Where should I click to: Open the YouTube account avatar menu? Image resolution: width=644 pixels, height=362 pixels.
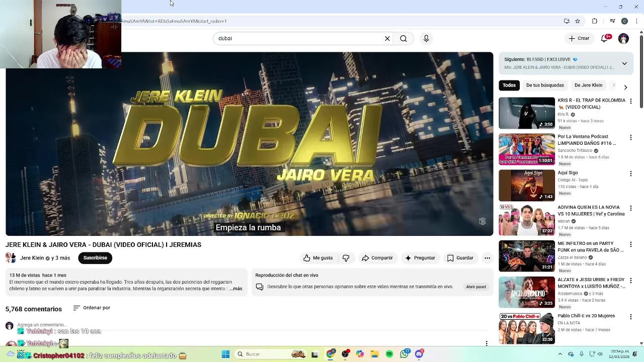(623, 38)
